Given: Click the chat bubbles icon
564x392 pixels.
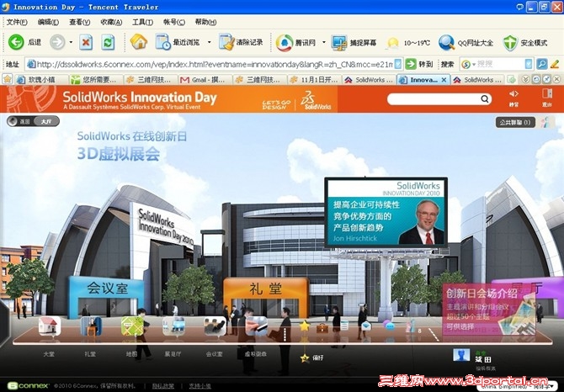Looking at the screenshot, I should pyautogui.click(x=389, y=326).
